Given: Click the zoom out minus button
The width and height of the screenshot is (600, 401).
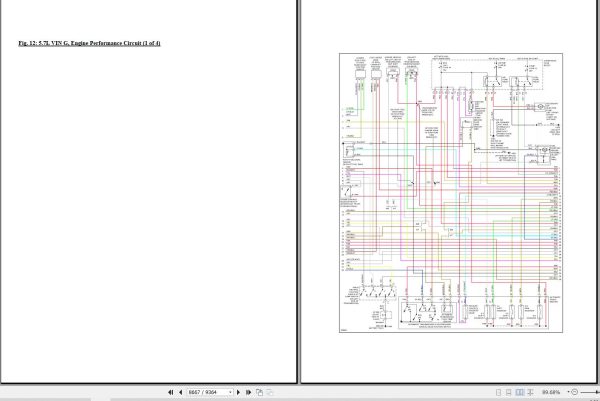Looking at the screenshot, I should click(x=575, y=392).
